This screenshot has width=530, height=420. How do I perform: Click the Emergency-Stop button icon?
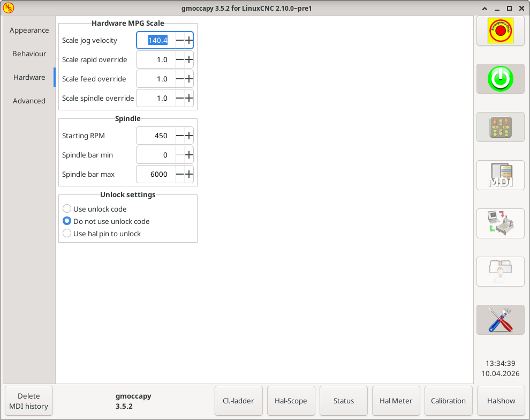500,31
